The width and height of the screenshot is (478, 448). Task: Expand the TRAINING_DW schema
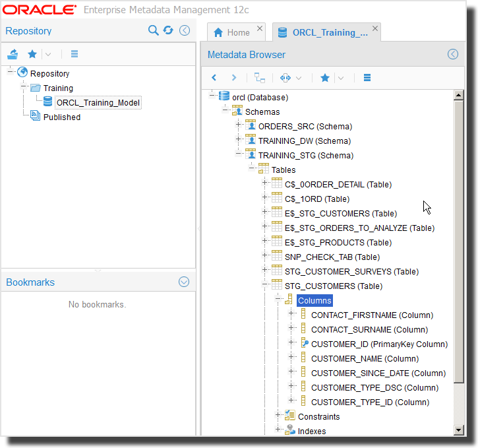[x=239, y=139]
